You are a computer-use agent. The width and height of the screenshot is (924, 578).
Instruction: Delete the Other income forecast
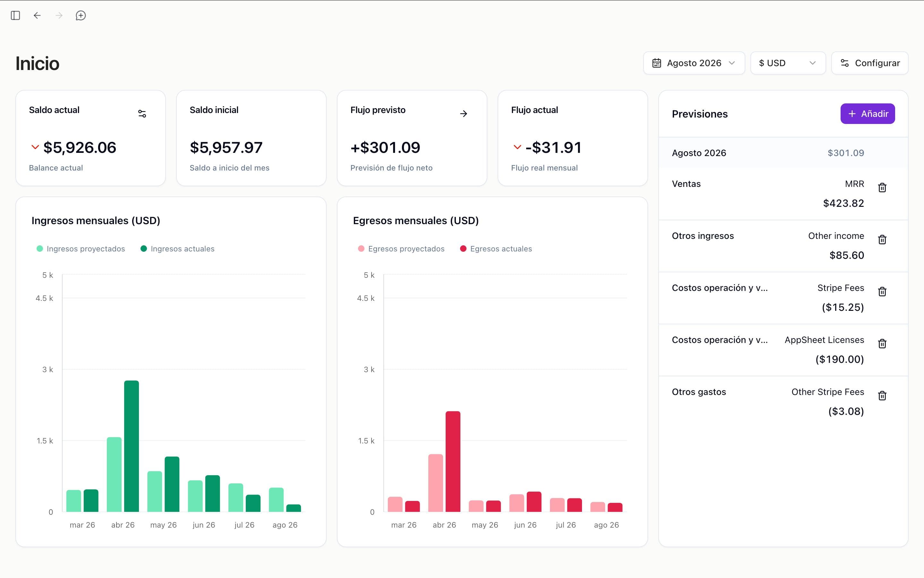882,239
